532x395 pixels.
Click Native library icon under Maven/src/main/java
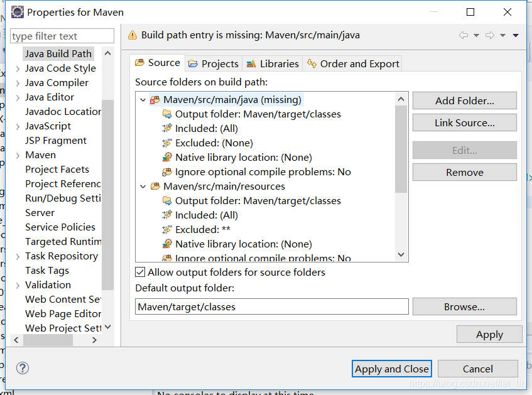click(167, 157)
